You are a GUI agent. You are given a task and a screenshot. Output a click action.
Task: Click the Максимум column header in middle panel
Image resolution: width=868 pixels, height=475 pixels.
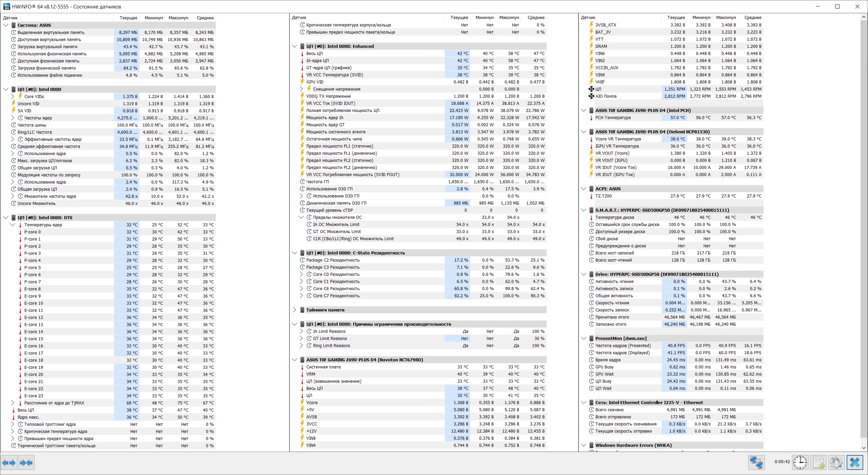(509, 17)
